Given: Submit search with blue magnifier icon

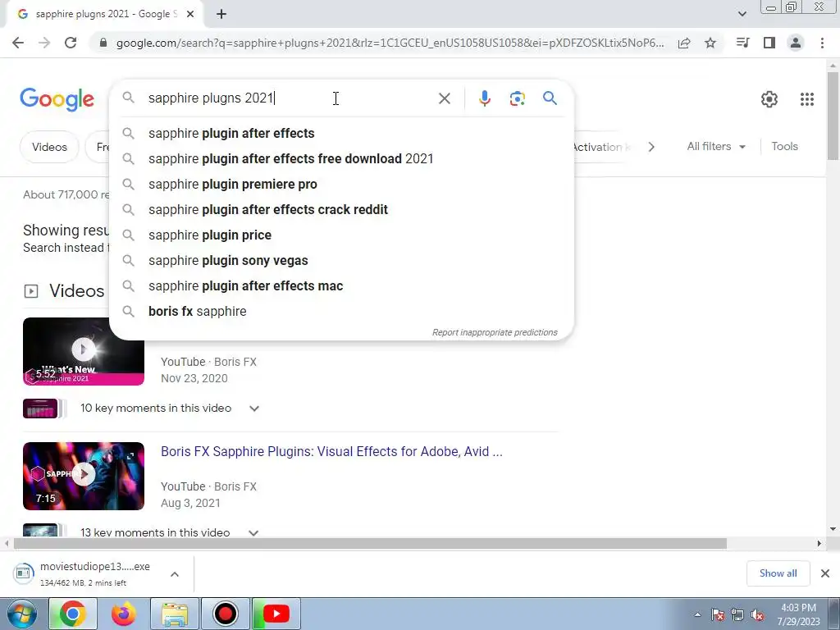Looking at the screenshot, I should (550, 98).
